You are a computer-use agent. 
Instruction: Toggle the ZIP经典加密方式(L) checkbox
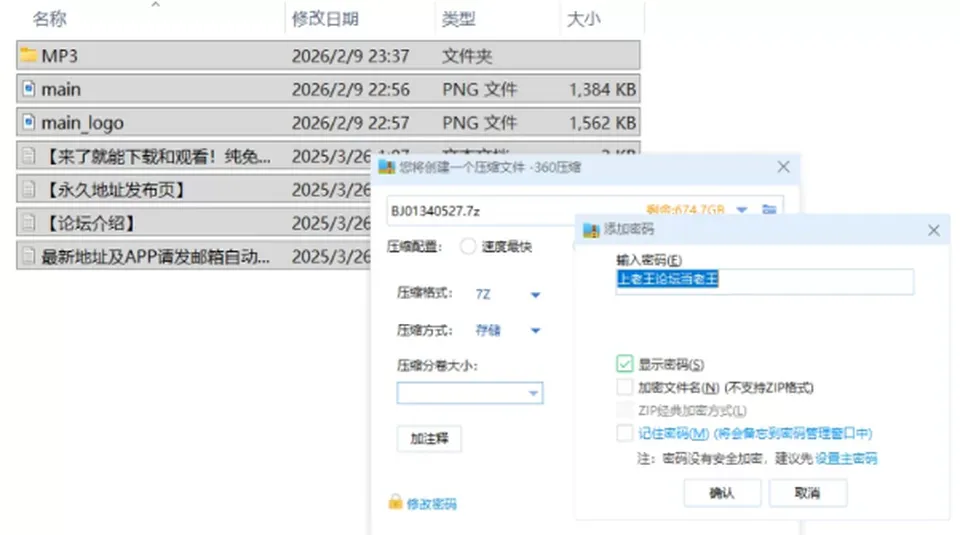click(x=624, y=410)
